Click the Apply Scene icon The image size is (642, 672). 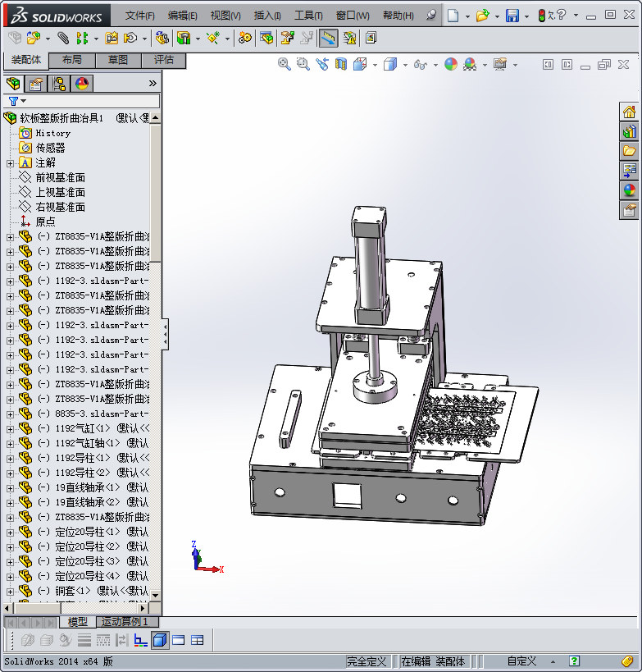coord(470,64)
